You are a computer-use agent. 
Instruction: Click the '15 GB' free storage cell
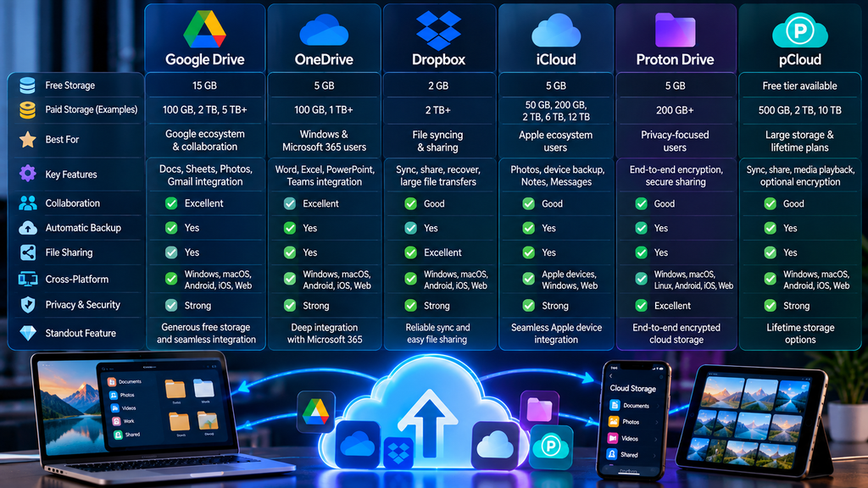click(205, 86)
